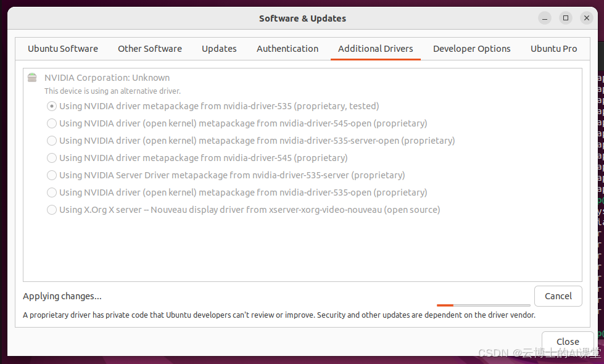Click the 'Software & Updates' window title
The image size is (604, 364).
click(302, 19)
